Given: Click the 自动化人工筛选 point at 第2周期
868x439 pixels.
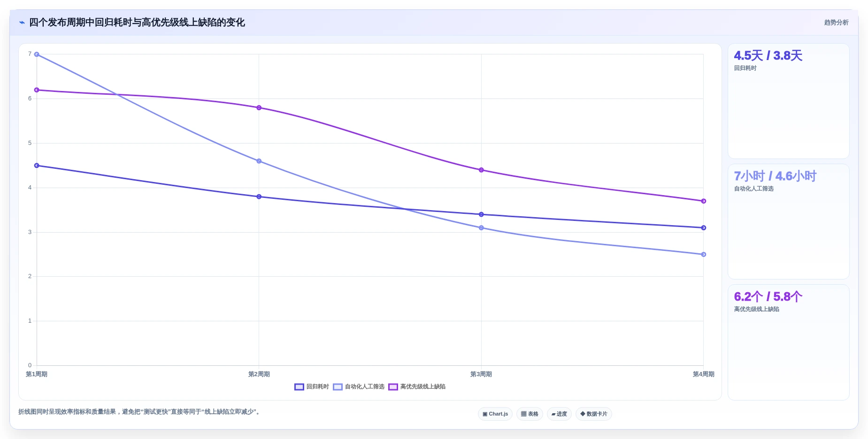Looking at the screenshot, I should pos(259,161).
